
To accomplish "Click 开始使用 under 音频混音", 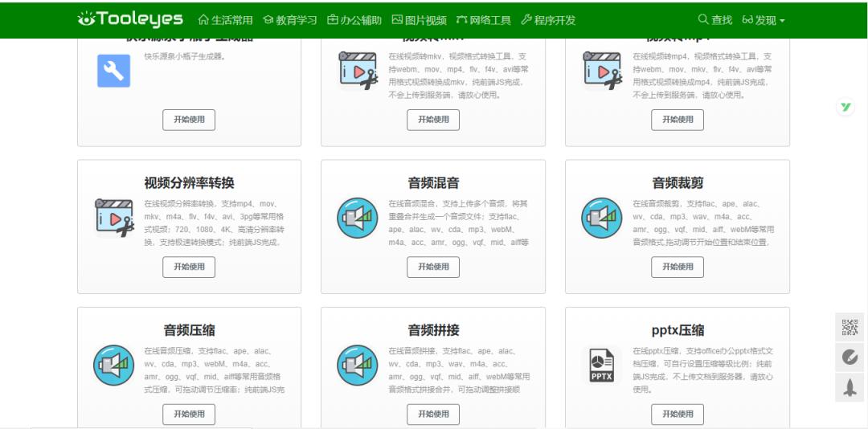I will pos(433,267).
